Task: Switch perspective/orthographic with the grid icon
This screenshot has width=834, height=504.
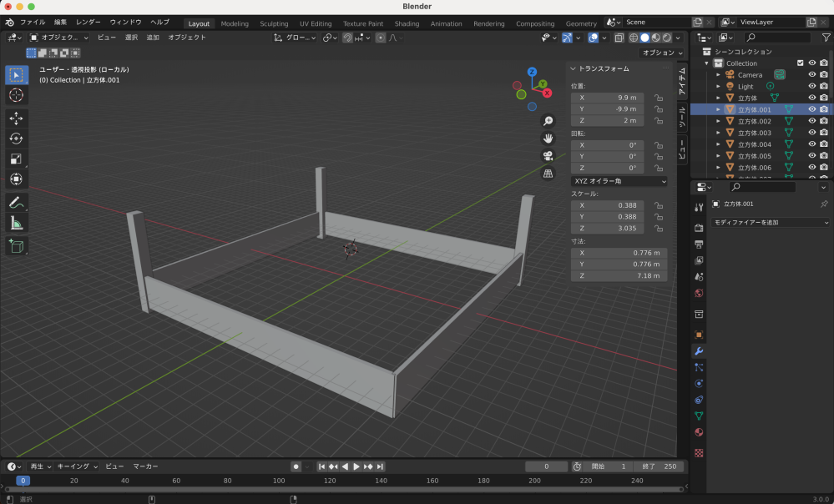Action: pyautogui.click(x=548, y=174)
